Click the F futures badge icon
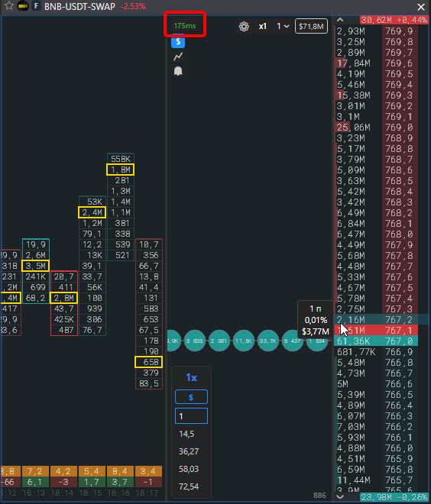Image resolution: width=431 pixels, height=504 pixels. 36,6
